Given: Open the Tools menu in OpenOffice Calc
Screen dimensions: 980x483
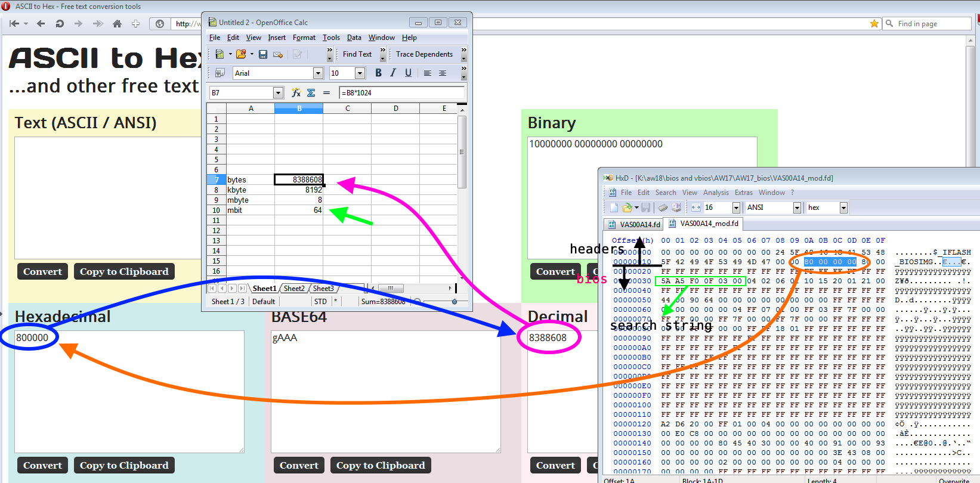Looking at the screenshot, I should tap(331, 38).
